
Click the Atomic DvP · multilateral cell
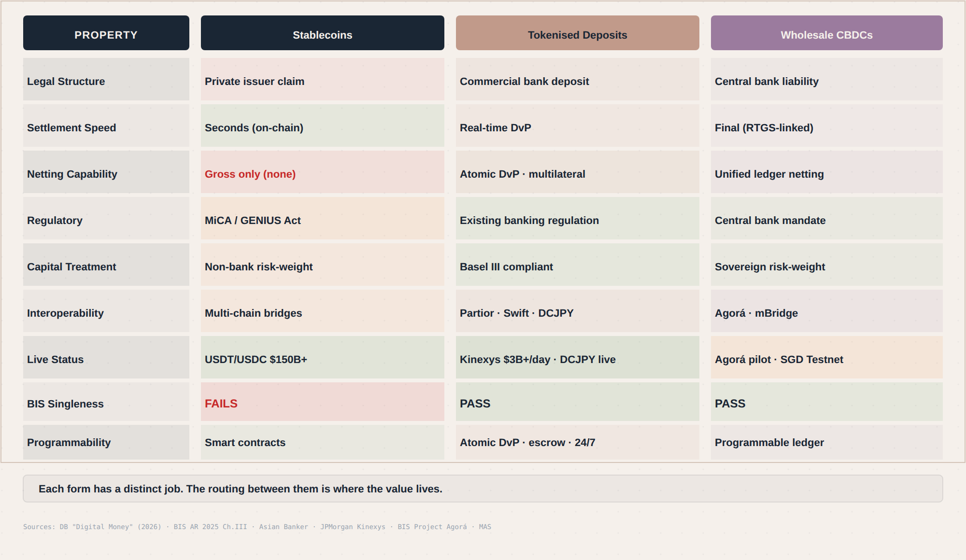[578, 172]
